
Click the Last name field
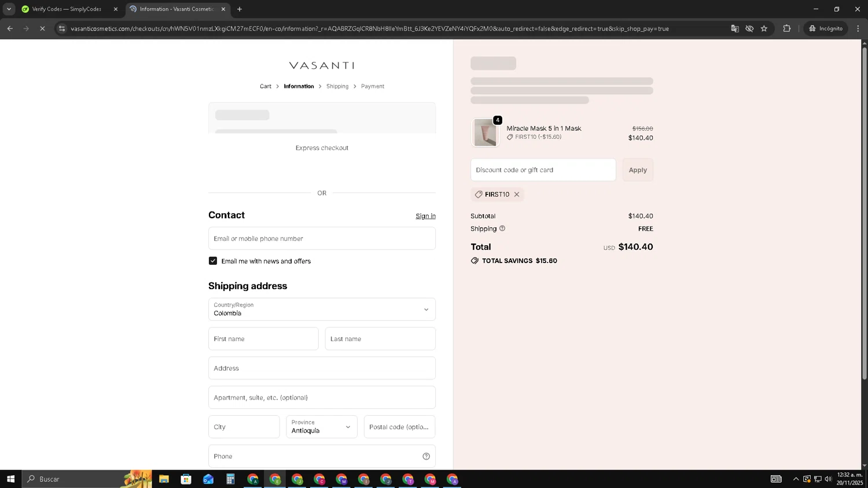pyautogui.click(x=380, y=339)
